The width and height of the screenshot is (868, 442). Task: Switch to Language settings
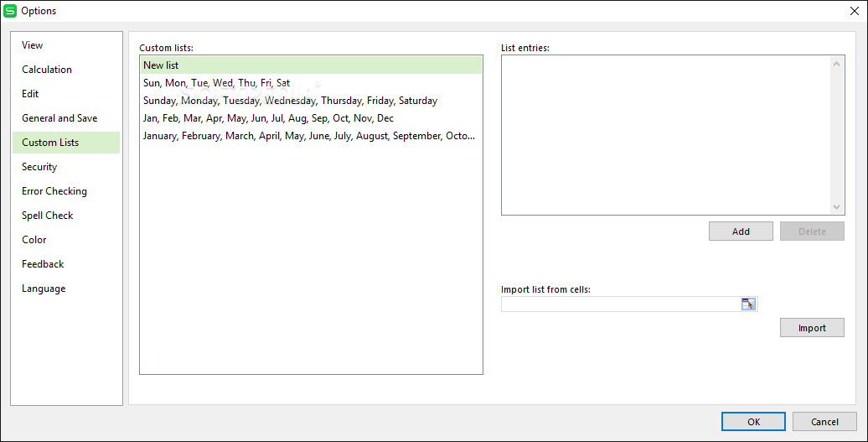click(x=66, y=289)
